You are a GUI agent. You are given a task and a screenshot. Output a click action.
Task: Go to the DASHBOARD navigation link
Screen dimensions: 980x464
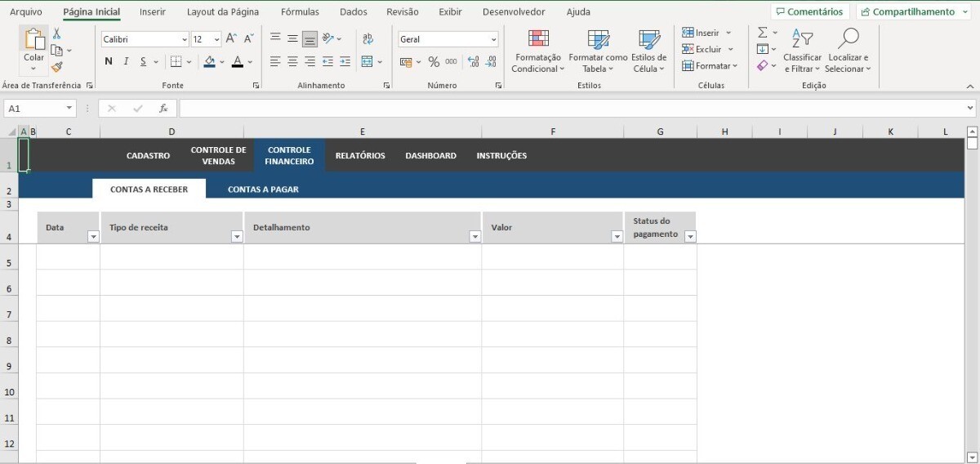tap(430, 155)
